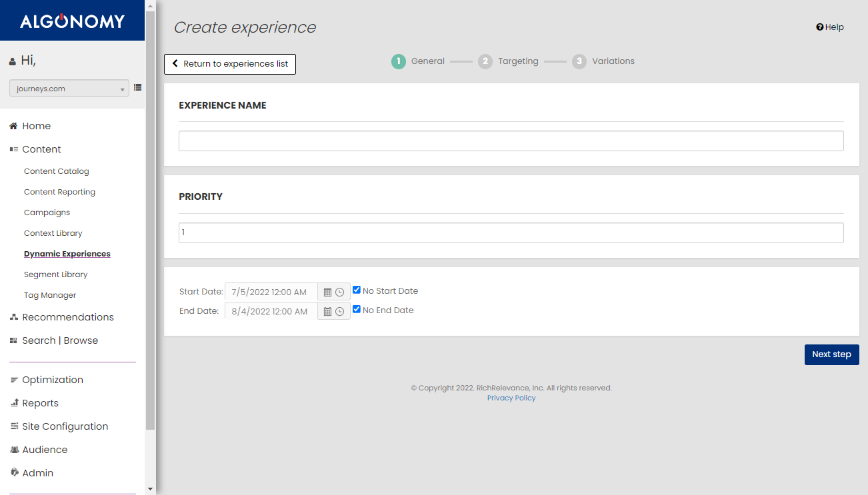Click the End Date text field
Viewport: 868px width, 495px height.
pos(271,312)
